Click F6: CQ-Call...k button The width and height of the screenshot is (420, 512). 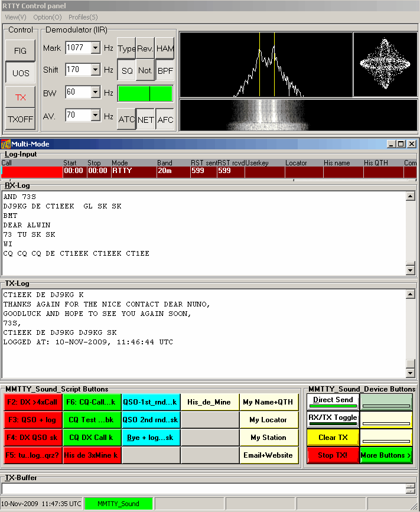click(x=92, y=402)
